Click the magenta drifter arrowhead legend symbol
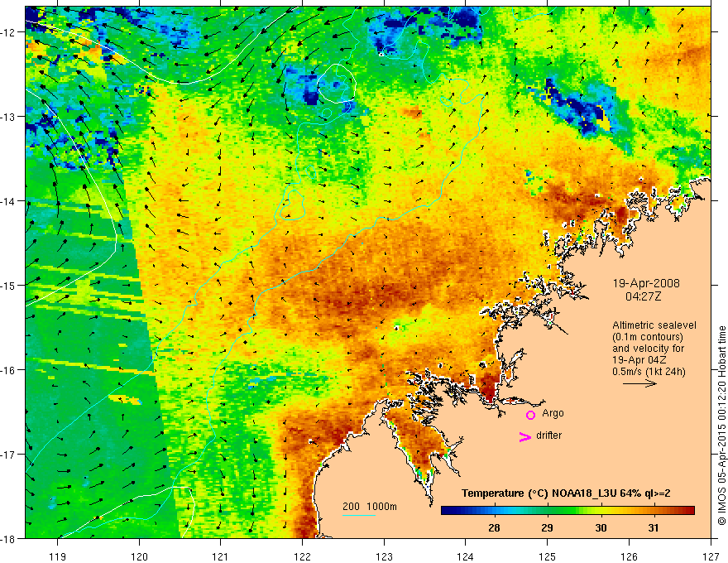Image resolution: width=728 pixels, height=563 pixels. coord(525,436)
